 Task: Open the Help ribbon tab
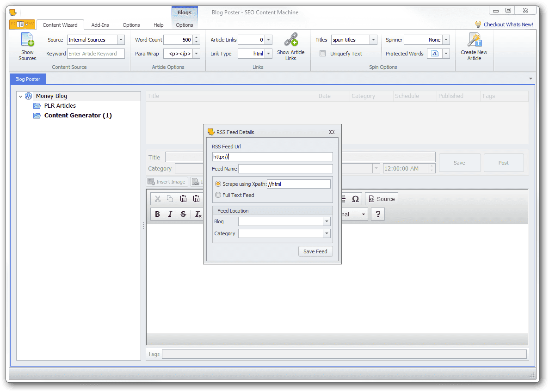click(x=159, y=25)
